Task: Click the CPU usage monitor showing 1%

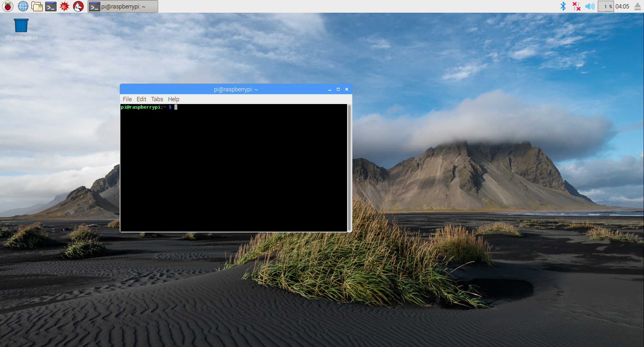Action: (606, 6)
